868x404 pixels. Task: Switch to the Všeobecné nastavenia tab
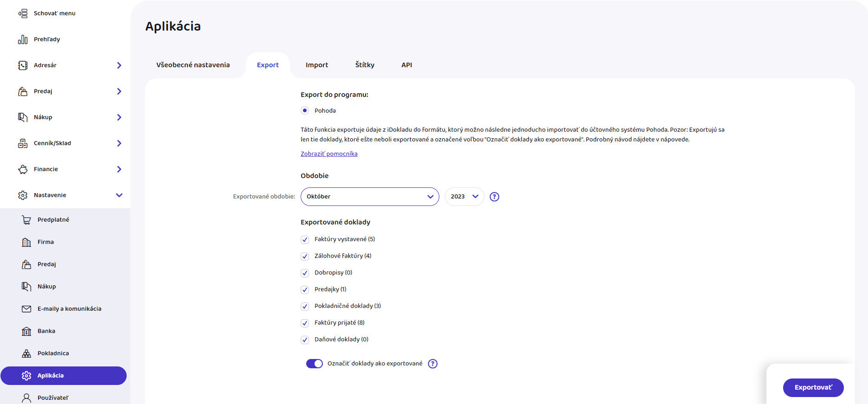tap(193, 65)
